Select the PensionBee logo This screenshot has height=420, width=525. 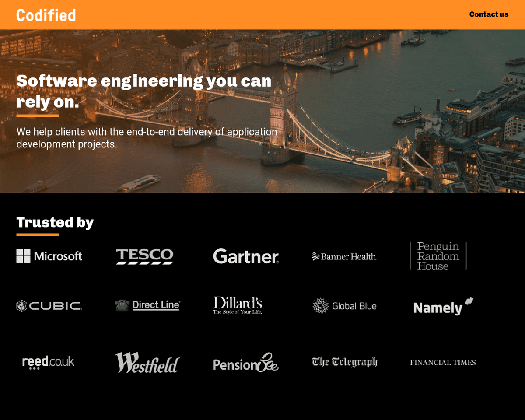pos(245,363)
